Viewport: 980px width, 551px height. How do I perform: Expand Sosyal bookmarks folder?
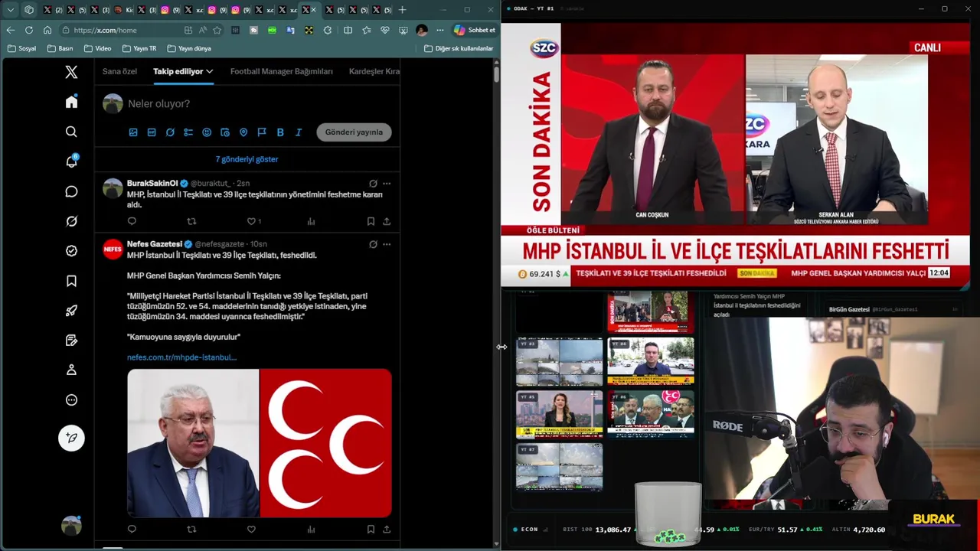[21, 48]
